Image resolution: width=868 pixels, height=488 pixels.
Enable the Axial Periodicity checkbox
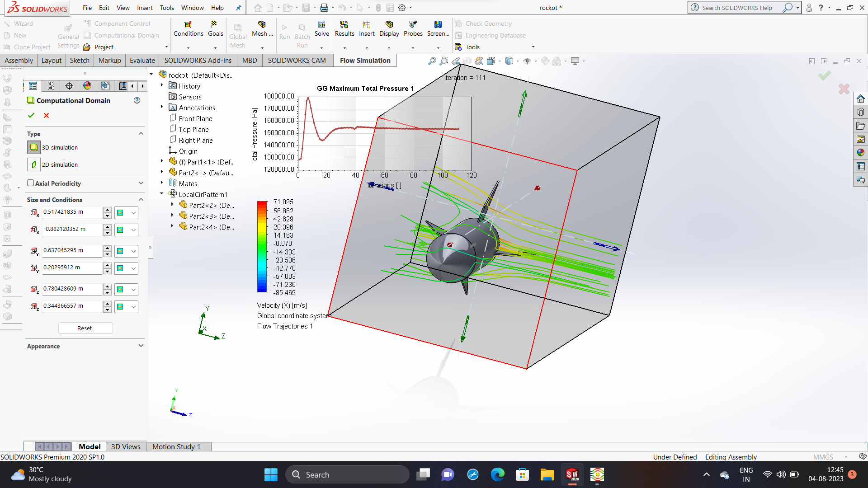tap(31, 183)
